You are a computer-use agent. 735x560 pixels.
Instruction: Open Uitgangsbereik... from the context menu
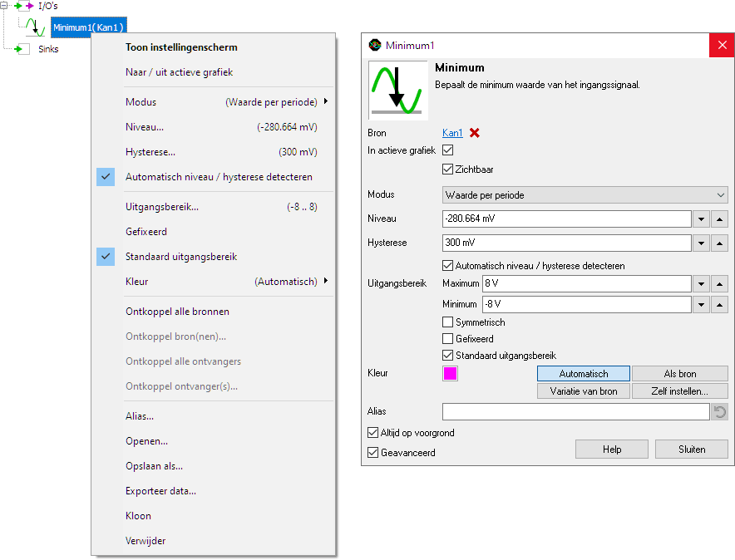(214, 207)
